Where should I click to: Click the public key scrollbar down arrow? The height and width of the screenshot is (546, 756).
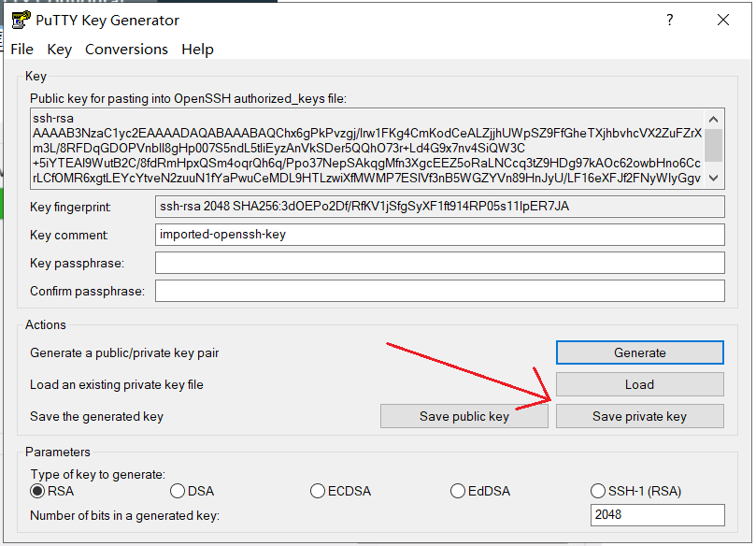click(714, 178)
